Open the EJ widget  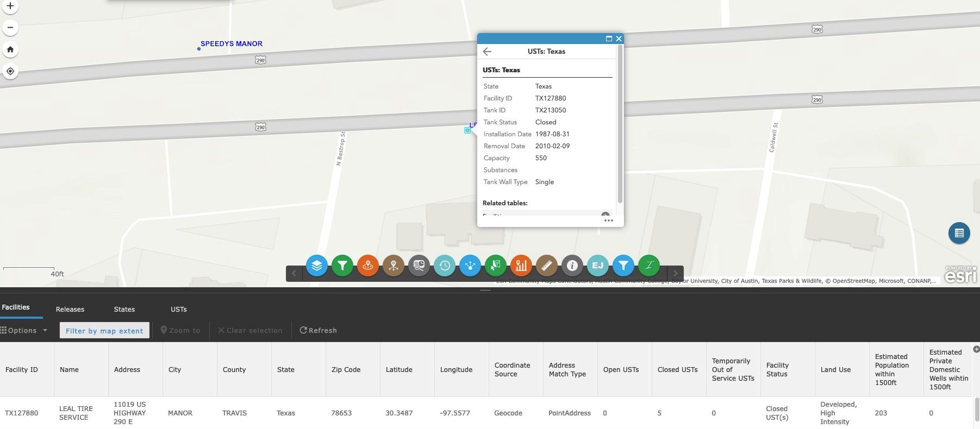[597, 266]
